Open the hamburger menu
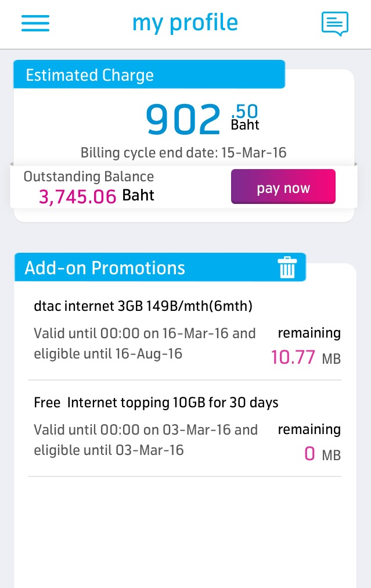Viewport: 371px width, 588px height. 35,23
